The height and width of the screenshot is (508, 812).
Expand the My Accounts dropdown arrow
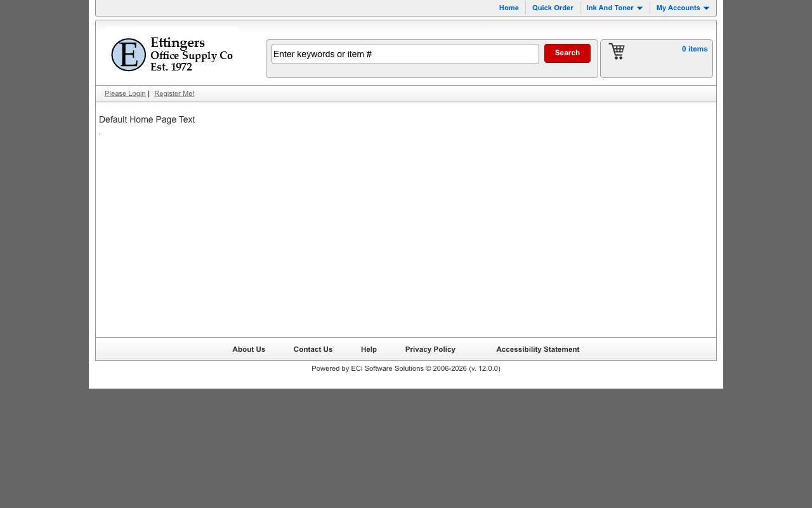pos(706,8)
